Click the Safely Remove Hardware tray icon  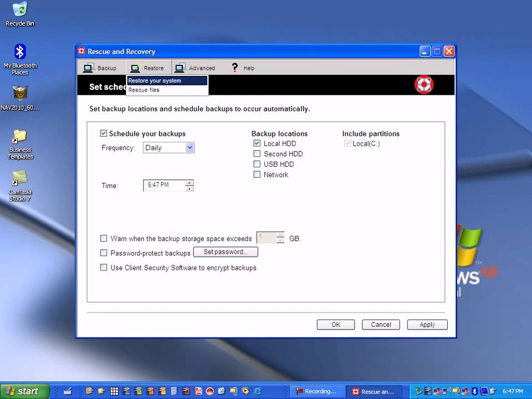pos(418,391)
